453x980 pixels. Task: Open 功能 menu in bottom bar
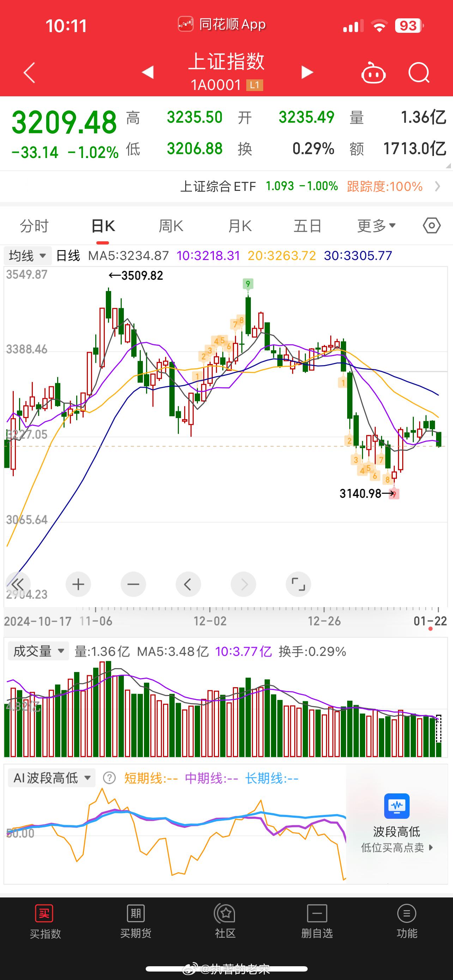point(406,922)
